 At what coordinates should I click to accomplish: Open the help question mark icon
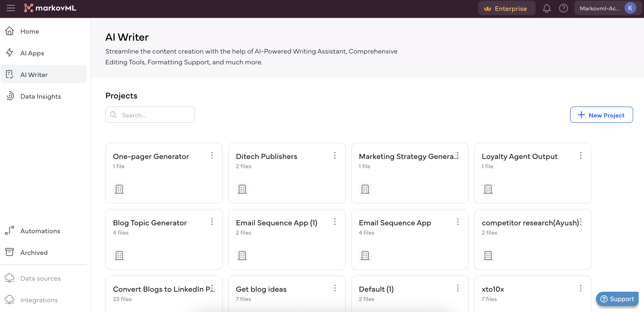tap(563, 8)
